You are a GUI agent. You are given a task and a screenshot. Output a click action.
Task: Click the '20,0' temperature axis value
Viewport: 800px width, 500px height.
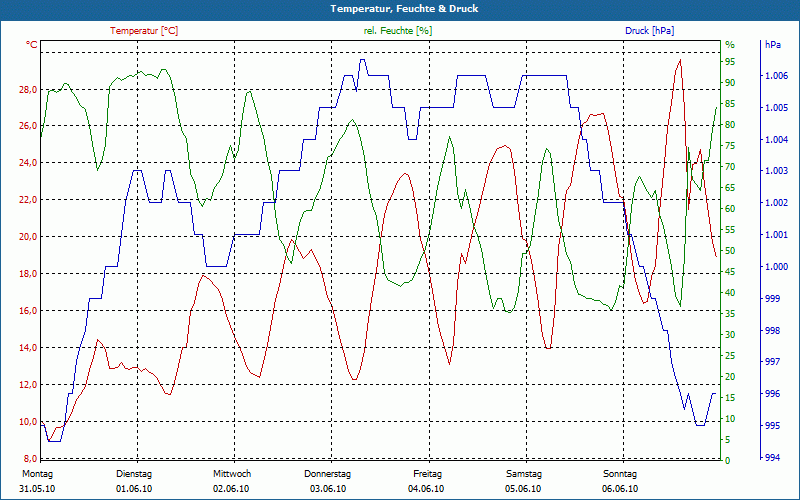click(x=28, y=237)
